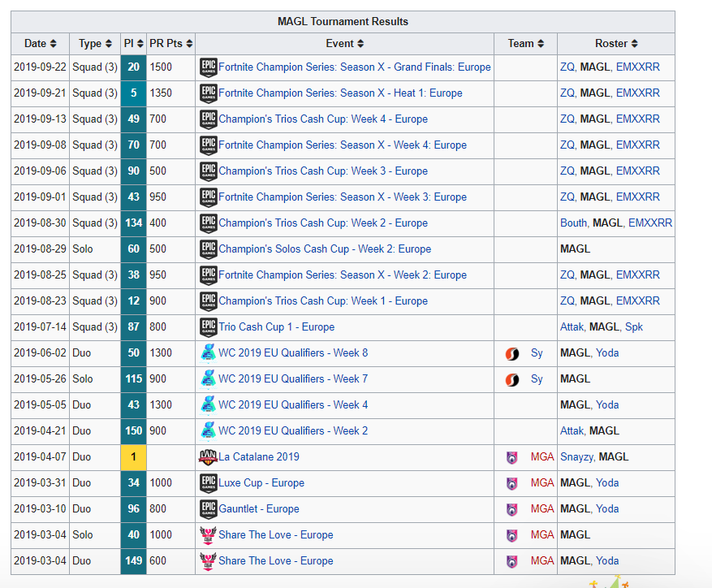
Task: Click Epic Games icon beside Grand Finals: Europe
Action: click(x=209, y=67)
